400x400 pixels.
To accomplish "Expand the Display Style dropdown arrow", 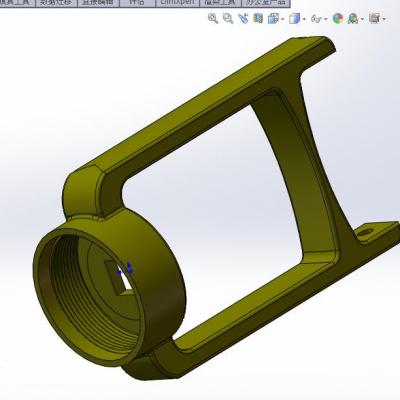I will 304,19.
